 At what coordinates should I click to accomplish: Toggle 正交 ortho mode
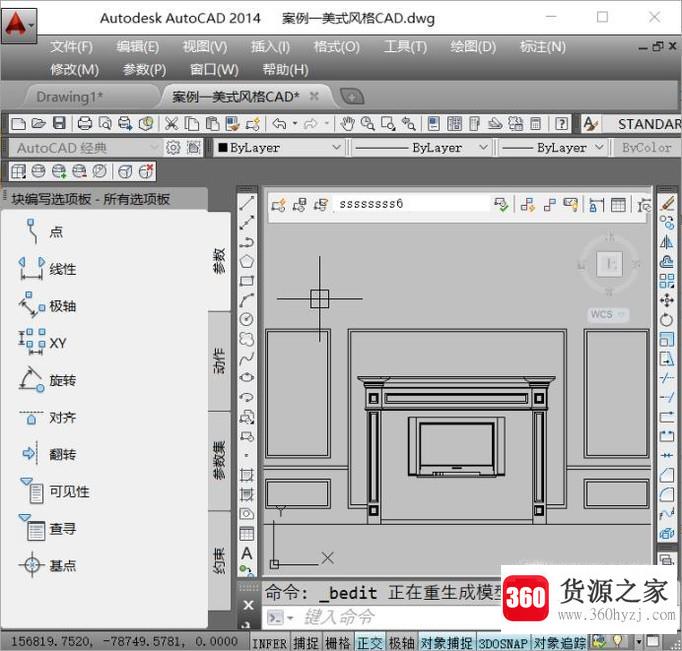[370, 643]
